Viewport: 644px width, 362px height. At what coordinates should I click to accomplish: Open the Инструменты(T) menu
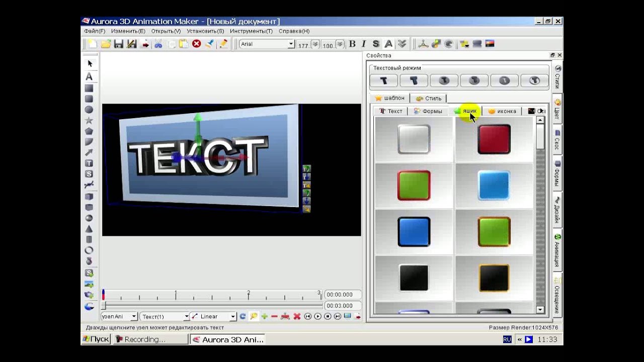click(251, 31)
